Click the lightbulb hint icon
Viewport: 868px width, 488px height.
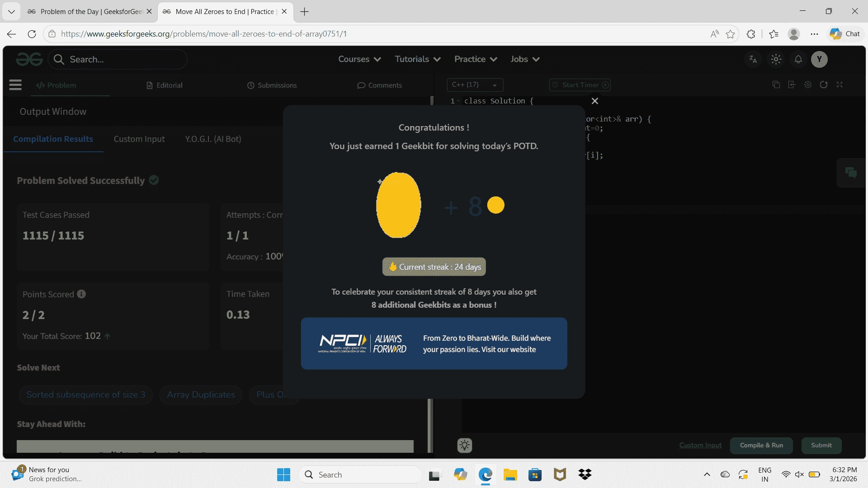point(465,446)
